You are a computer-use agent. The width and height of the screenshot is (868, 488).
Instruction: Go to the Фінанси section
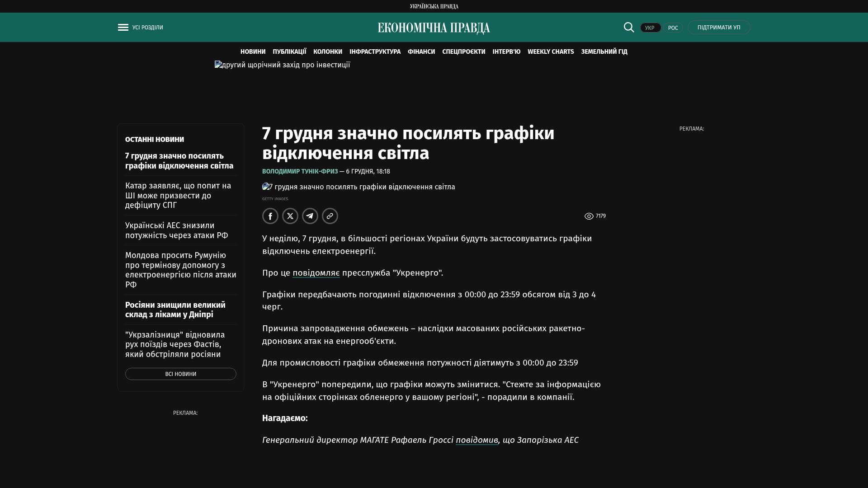[x=421, y=52]
